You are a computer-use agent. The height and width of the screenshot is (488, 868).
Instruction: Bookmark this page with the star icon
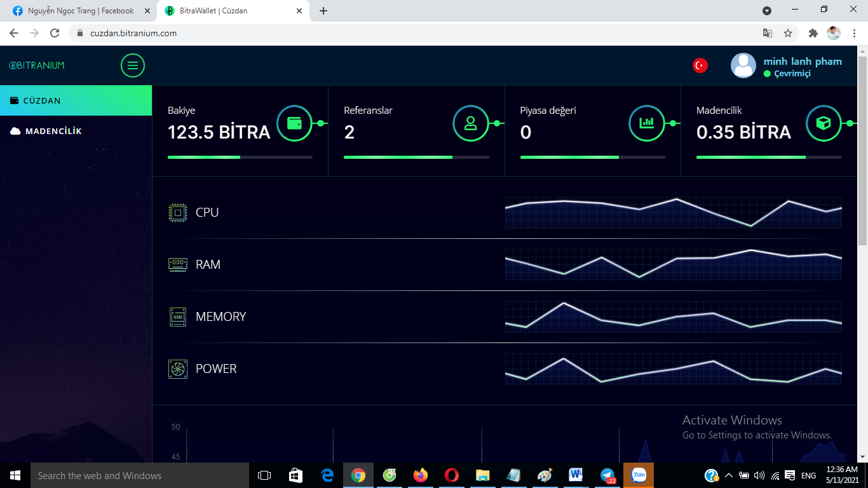click(788, 33)
